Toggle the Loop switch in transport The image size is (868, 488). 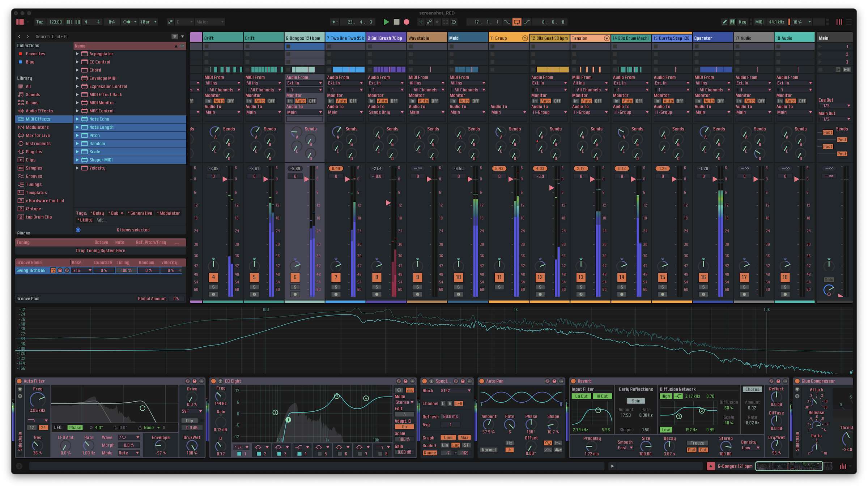click(517, 22)
